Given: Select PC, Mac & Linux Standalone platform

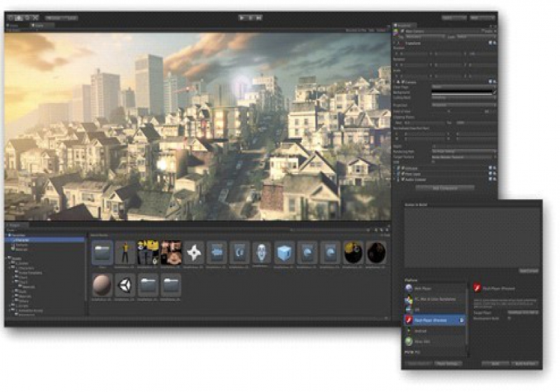Looking at the screenshot, I should click(x=435, y=299).
